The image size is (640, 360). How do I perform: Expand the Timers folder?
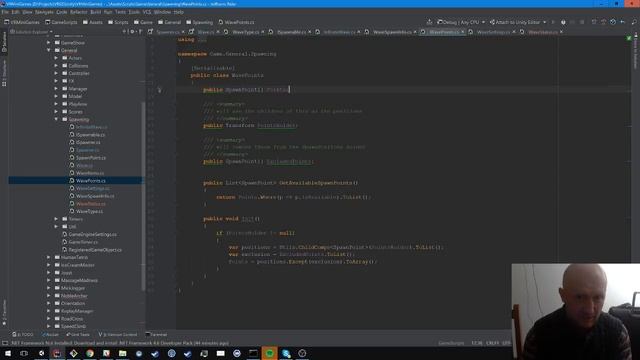[56, 219]
